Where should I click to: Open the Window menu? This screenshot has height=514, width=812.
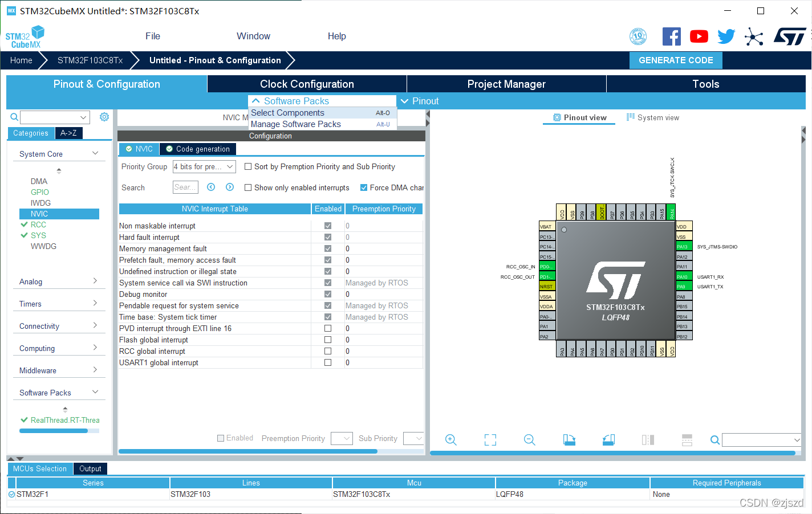click(x=253, y=36)
